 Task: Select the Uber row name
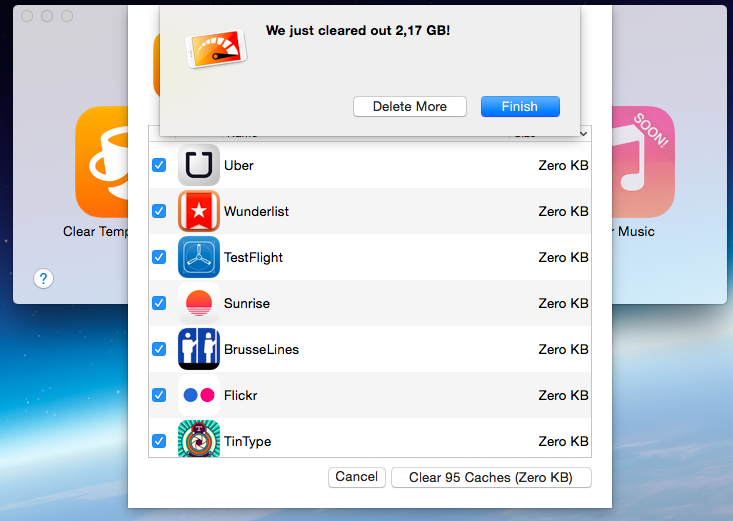coord(239,166)
